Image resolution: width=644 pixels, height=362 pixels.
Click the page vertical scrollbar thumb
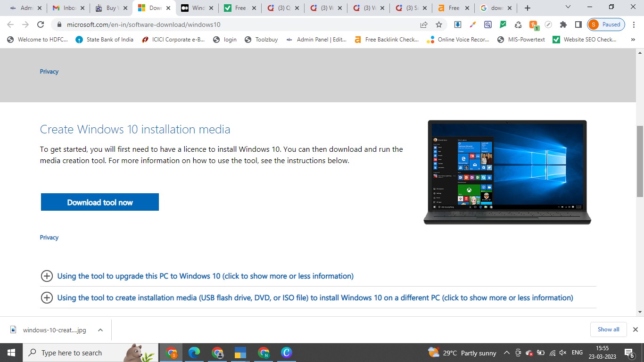[640, 161]
